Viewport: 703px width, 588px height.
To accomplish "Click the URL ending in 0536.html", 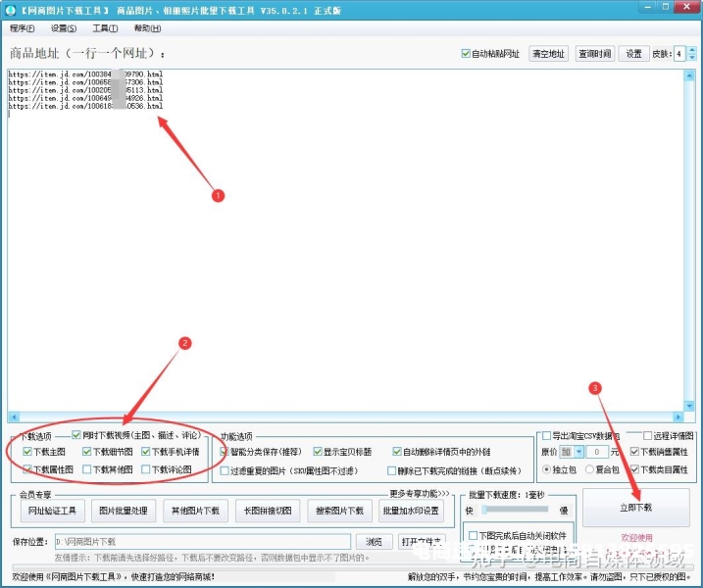I will (85, 106).
